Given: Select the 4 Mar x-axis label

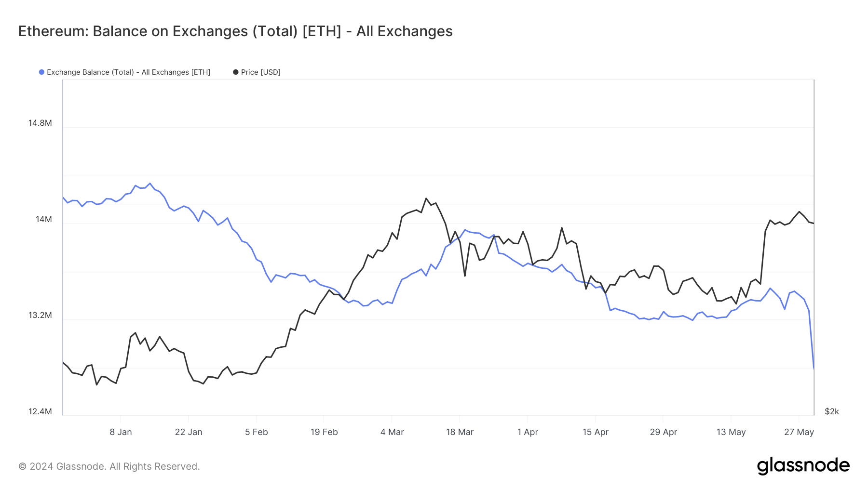Looking at the screenshot, I should point(392,432).
